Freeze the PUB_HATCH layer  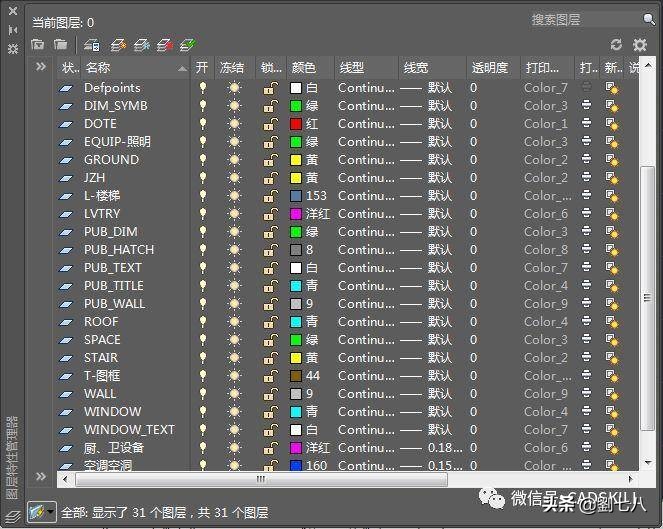pos(234,250)
